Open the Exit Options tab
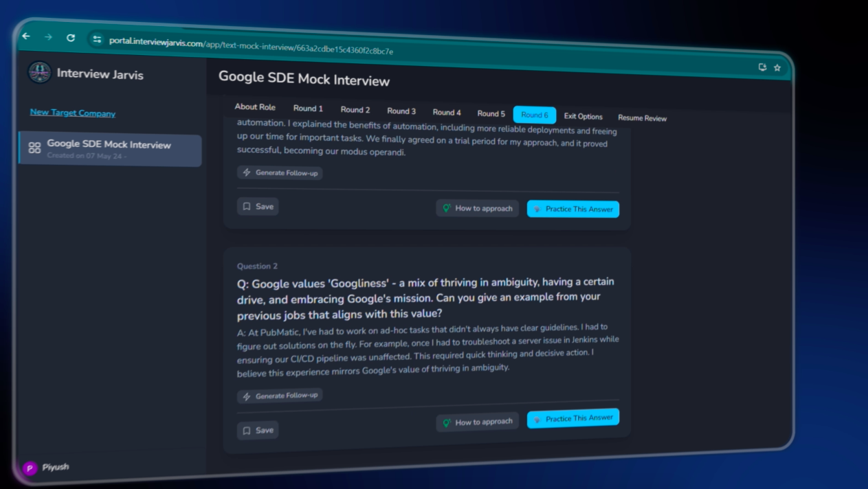 [x=583, y=116]
